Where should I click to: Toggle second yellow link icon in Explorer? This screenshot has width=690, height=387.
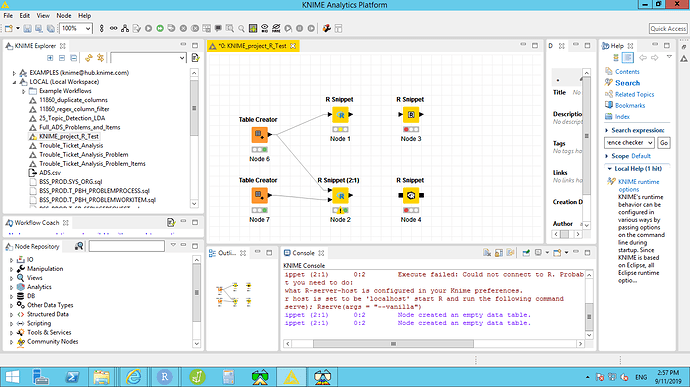pos(100,58)
